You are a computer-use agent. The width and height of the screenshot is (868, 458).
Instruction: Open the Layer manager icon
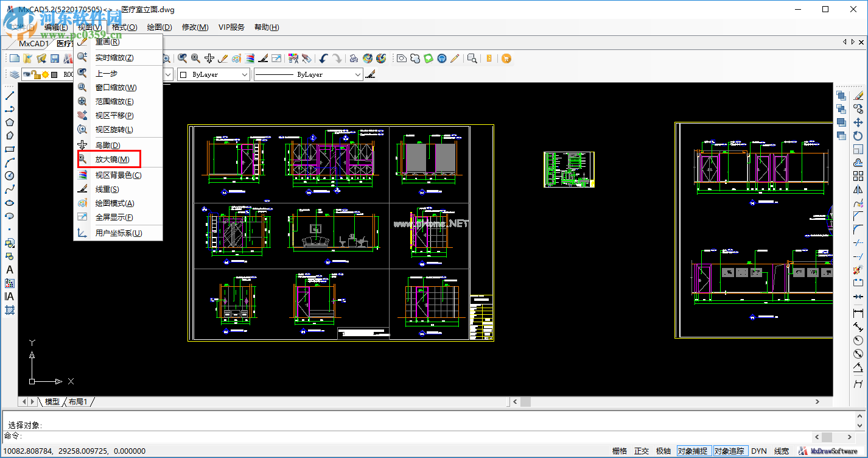click(x=14, y=74)
